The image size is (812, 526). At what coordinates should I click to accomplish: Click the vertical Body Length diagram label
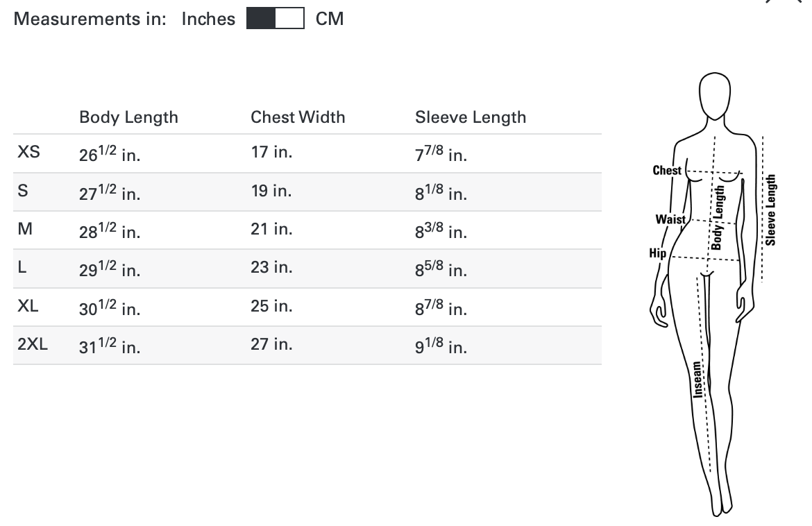[718, 217]
